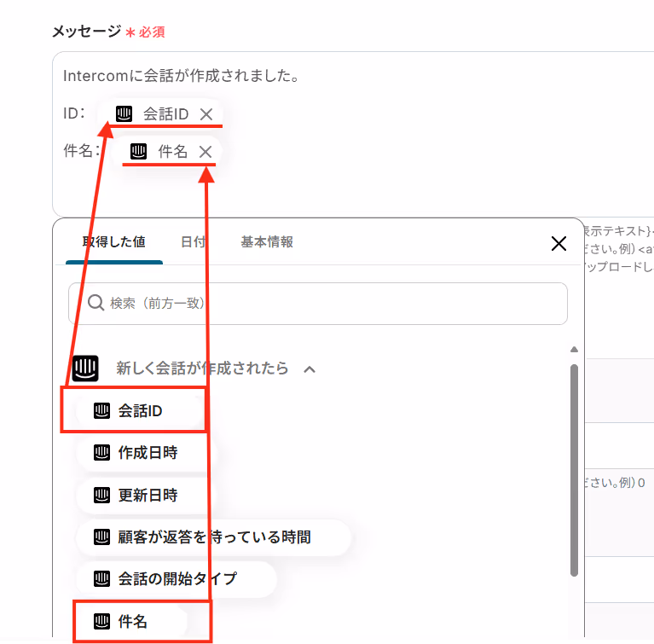Click the Intercom icon beside 会話の開始タイプ
This screenshot has width=654, height=644.
[x=101, y=579]
